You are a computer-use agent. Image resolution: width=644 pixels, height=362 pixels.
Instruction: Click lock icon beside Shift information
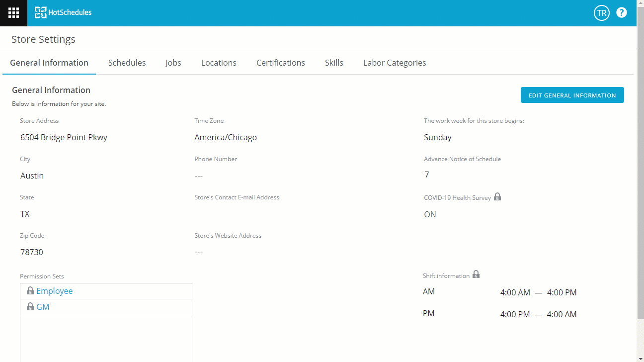tap(476, 274)
